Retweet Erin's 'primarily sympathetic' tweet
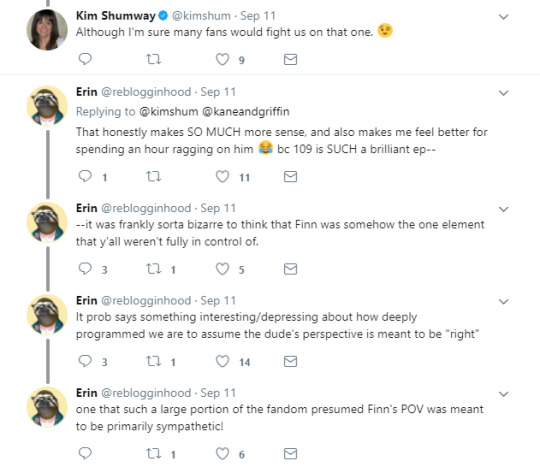Screen dimensions: 540x467 pyautogui.click(x=153, y=453)
